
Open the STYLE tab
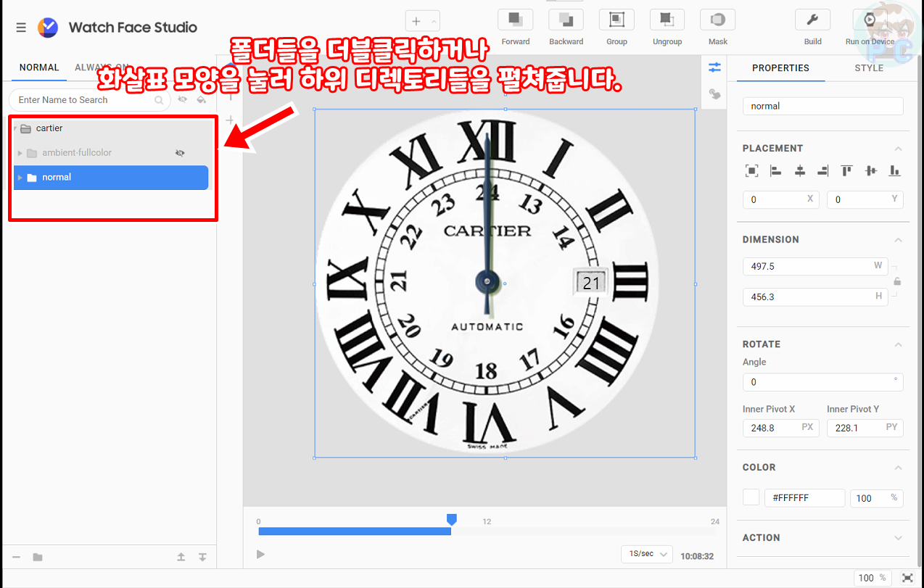pyautogui.click(x=869, y=68)
